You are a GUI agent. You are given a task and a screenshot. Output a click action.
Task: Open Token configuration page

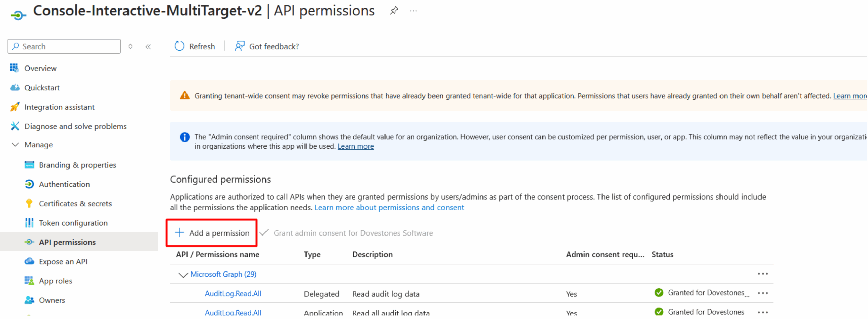[x=73, y=223]
